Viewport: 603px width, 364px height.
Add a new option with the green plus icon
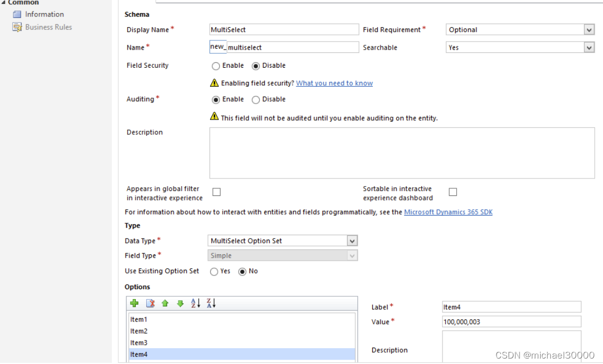[135, 303]
